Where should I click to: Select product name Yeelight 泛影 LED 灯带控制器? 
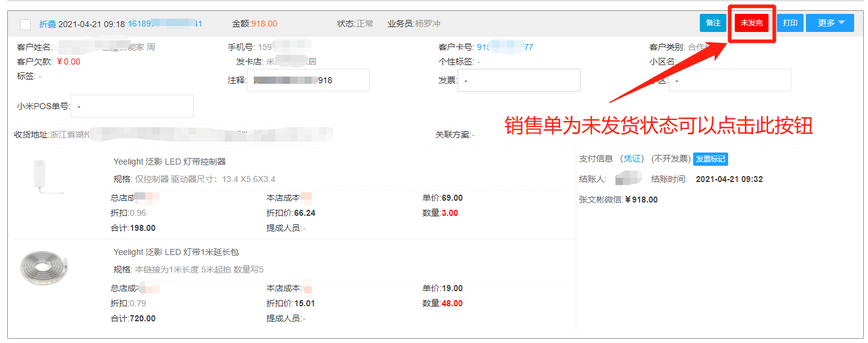point(169,162)
